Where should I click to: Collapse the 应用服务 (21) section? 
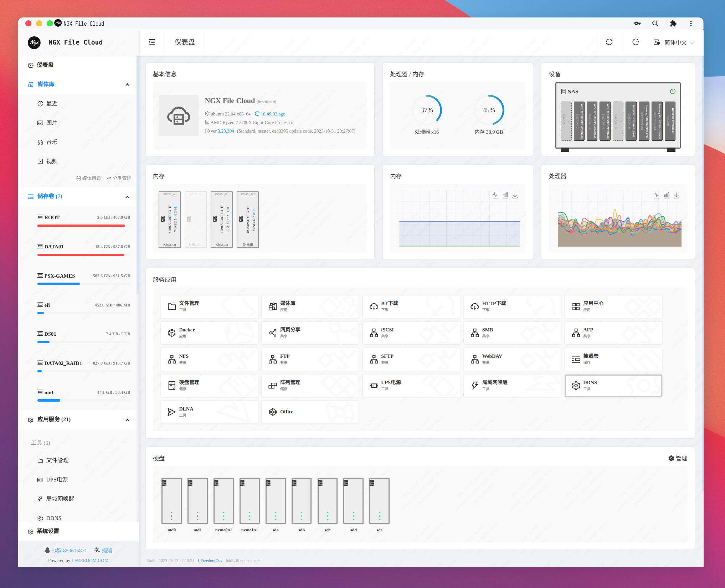point(127,420)
